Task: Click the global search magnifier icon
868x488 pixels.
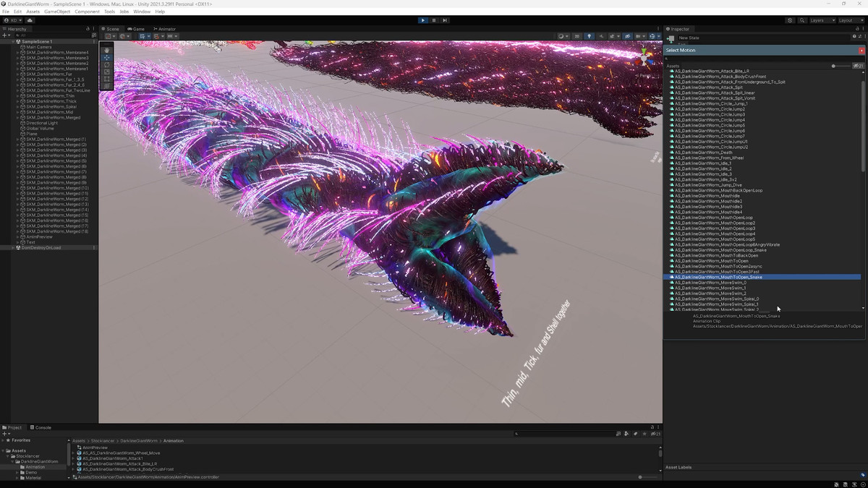Action: [x=802, y=20]
